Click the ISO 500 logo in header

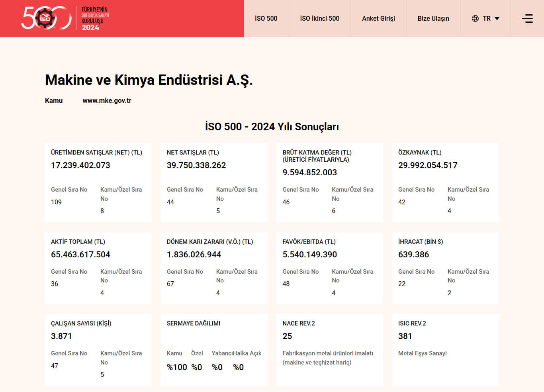[x=65, y=18]
